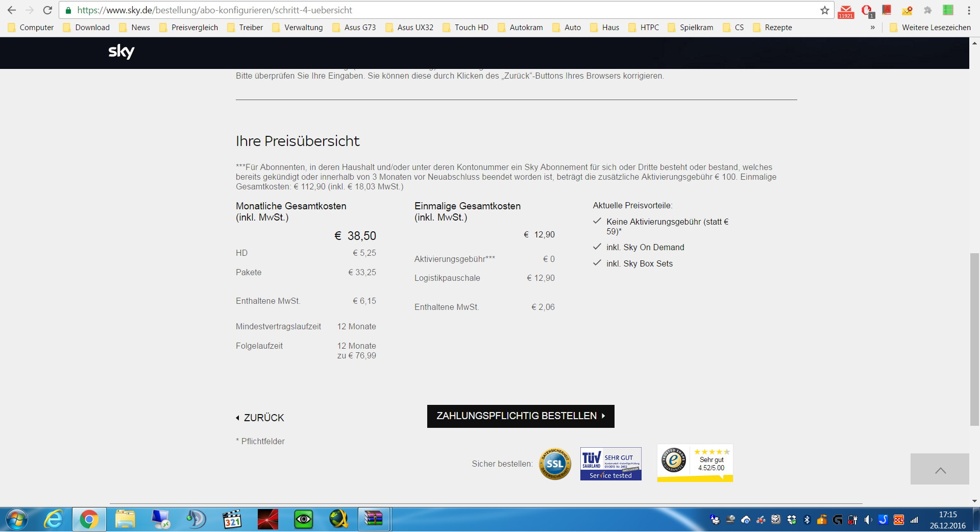Click the Trusted Shops rating badge
Screen dimensions: 980x532
point(695,463)
